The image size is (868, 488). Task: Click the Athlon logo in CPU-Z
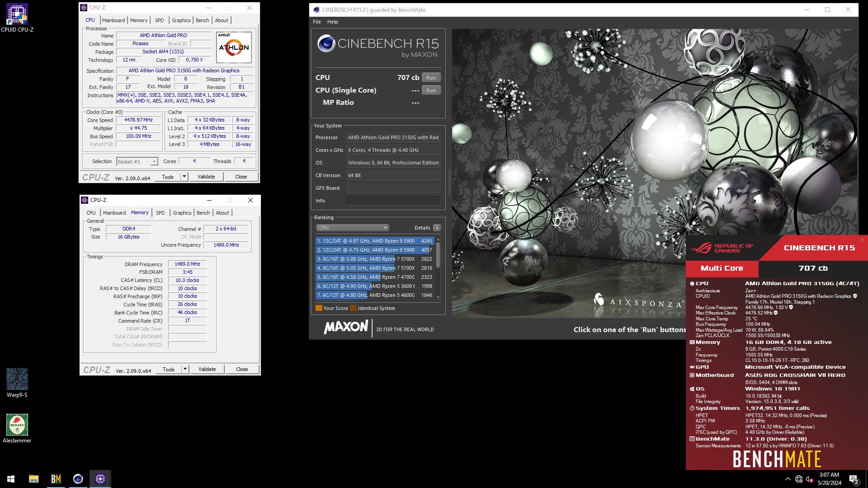click(x=234, y=47)
